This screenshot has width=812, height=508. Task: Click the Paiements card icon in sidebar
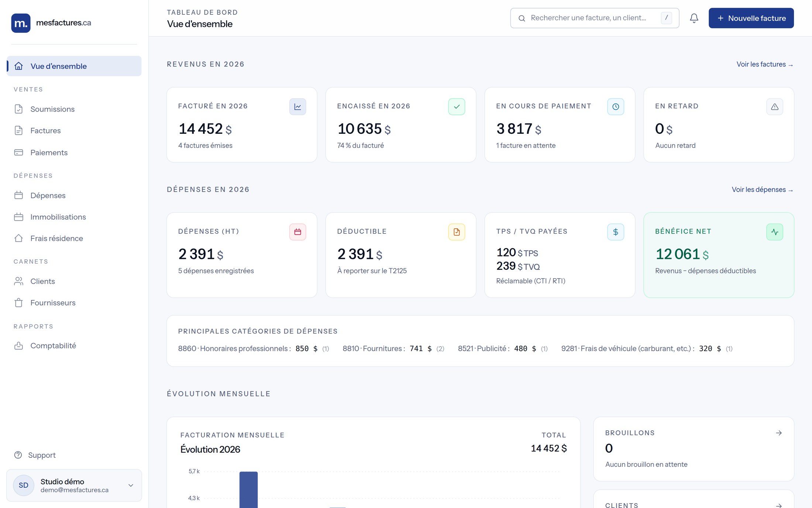(18, 153)
